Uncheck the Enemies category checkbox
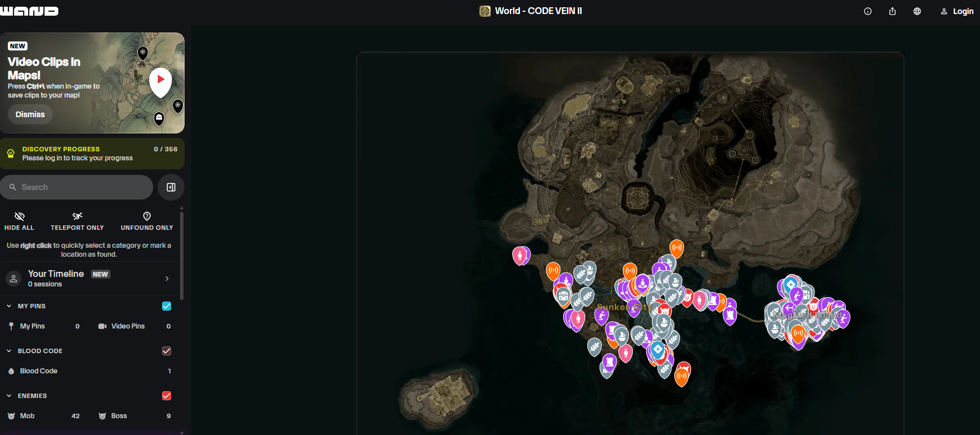The height and width of the screenshot is (435, 980). pos(167,396)
